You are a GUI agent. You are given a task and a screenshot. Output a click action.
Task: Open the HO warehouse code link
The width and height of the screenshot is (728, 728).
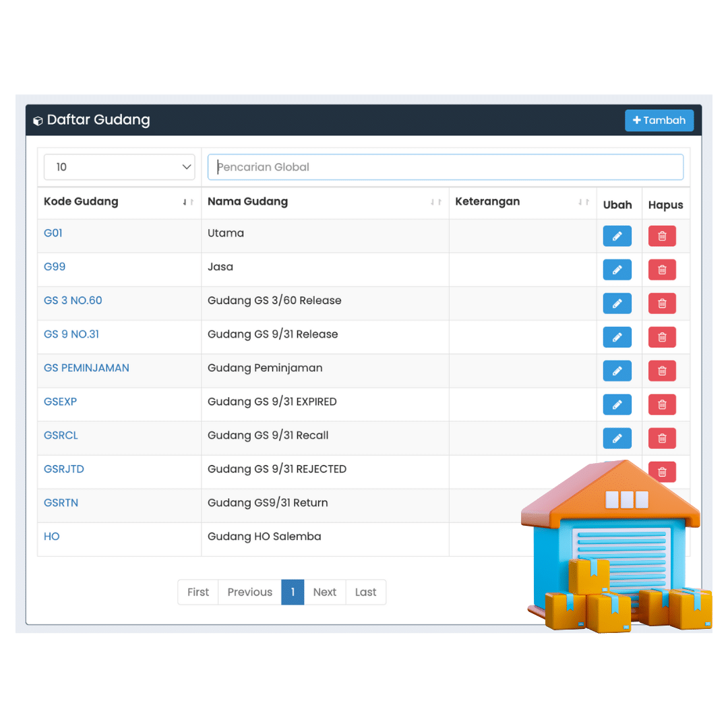click(x=52, y=537)
